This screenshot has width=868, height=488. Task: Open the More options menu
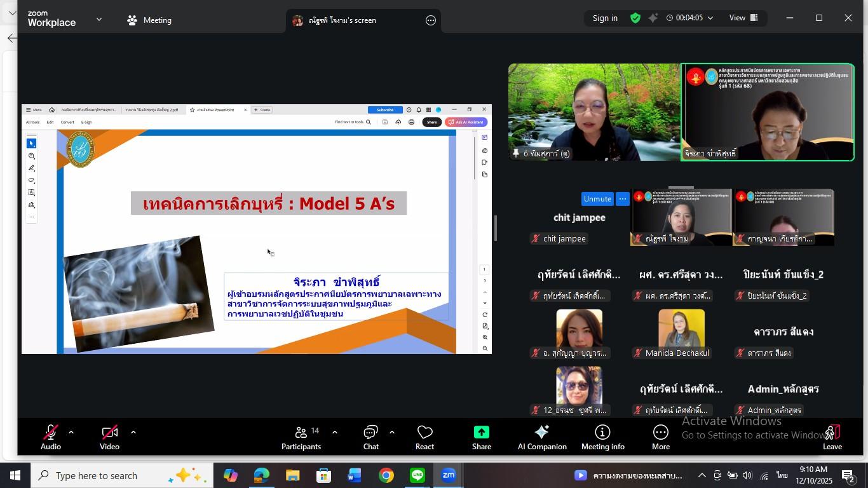pyautogui.click(x=660, y=438)
